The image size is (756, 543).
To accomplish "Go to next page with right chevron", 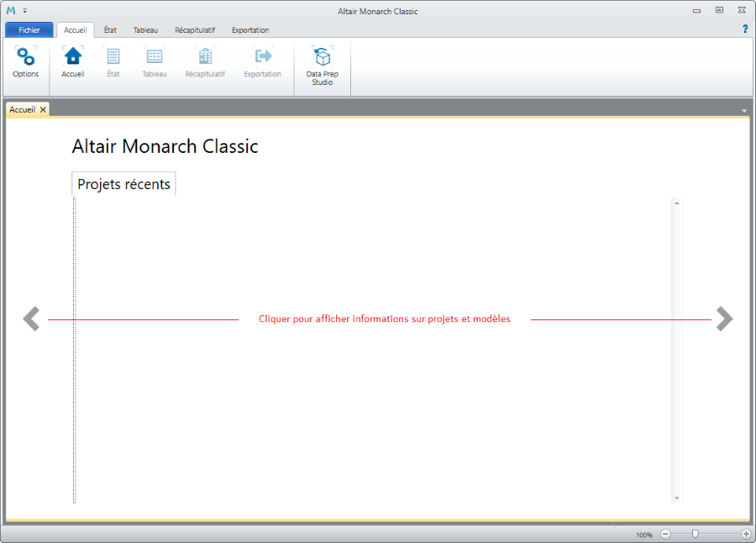I will [x=724, y=319].
